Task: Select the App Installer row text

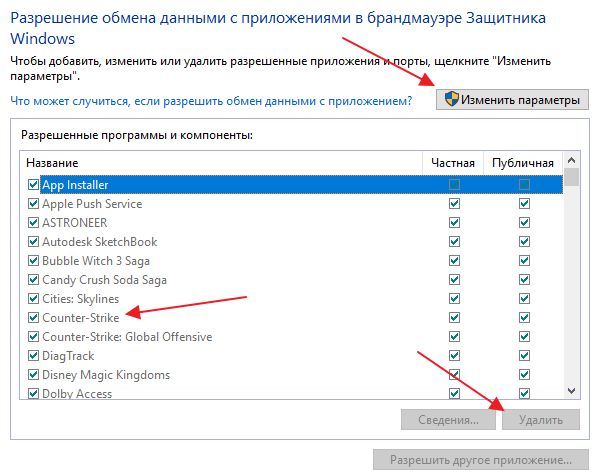Action: (75, 185)
